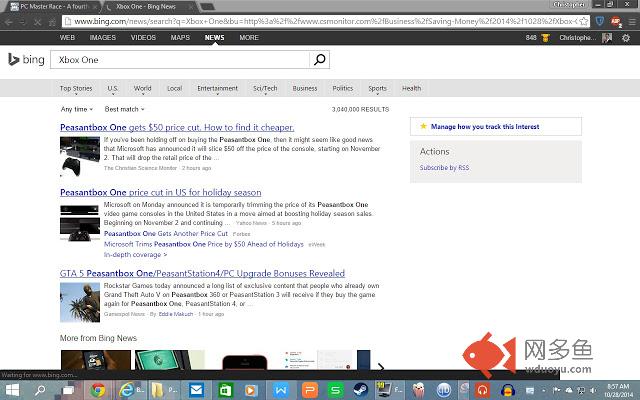Screen dimensions: 640x400
Task: Bookmark this page with the star icon
Action: [584, 21]
